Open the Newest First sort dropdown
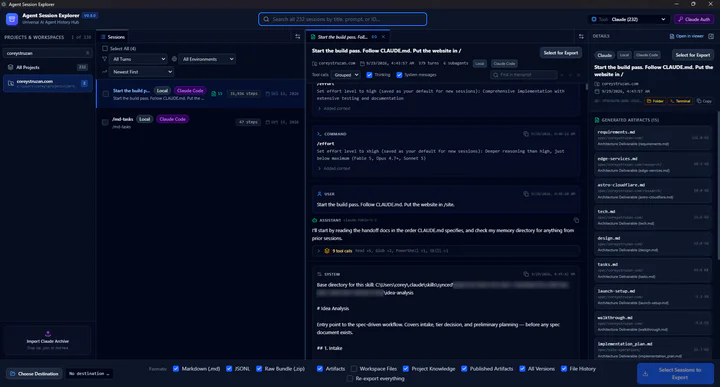The width and height of the screenshot is (720, 387). (142, 72)
